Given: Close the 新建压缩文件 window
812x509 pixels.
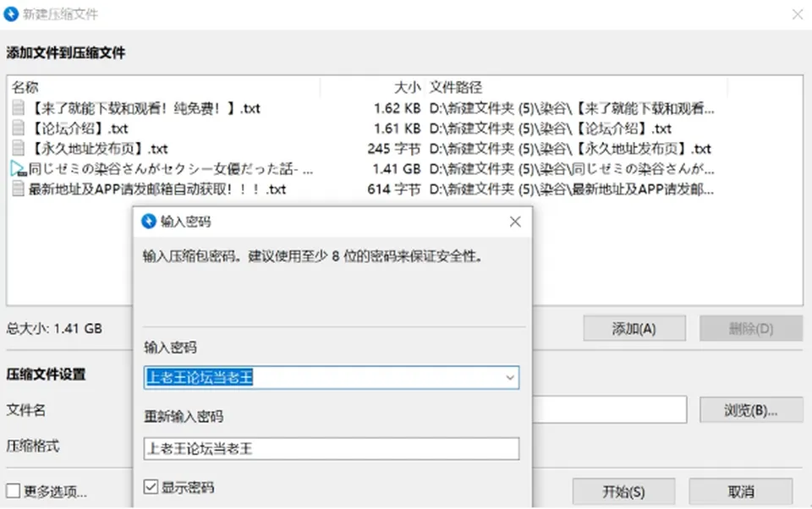Looking at the screenshot, I should (798, 14).
